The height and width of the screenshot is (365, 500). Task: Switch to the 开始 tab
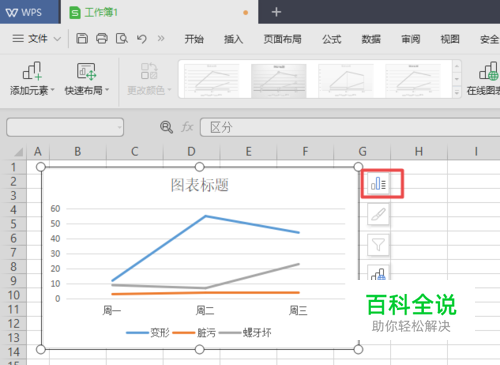[194, 39]
